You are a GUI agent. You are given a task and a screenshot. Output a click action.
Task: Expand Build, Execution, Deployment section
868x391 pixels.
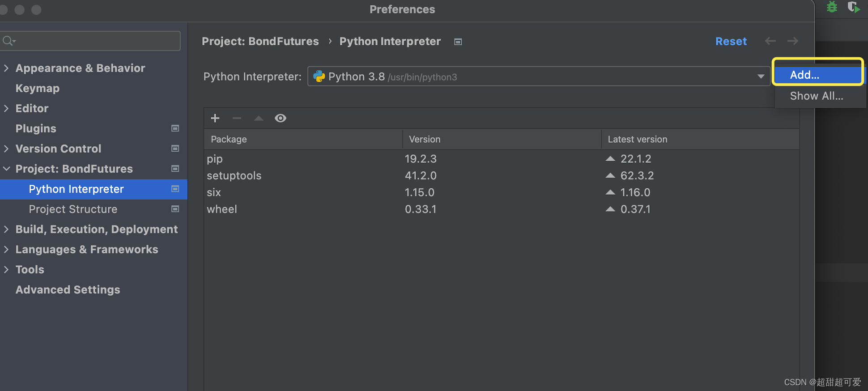coord(6,229)
